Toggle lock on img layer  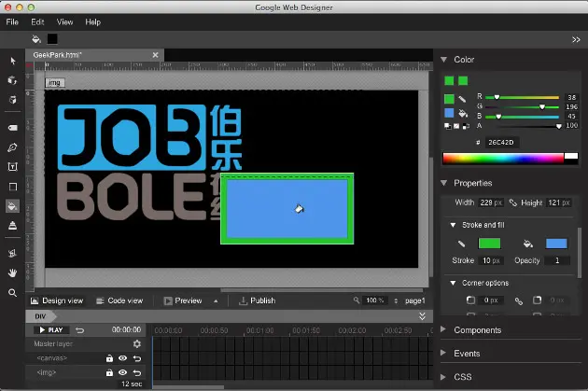(109, 372)
